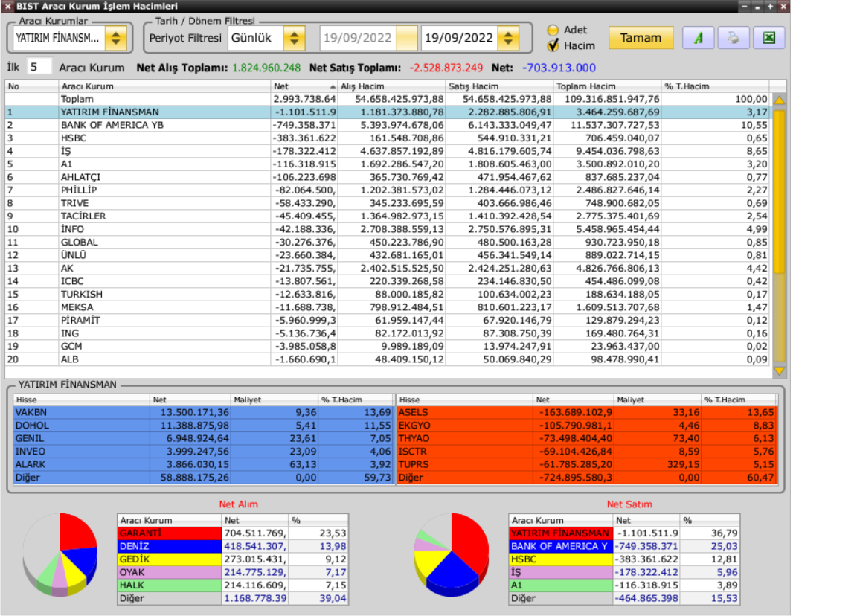Image resolution: width=857 pixels, height=616 pixels.
Task: Select the TUPRS stock row
Action: point(586,464)
